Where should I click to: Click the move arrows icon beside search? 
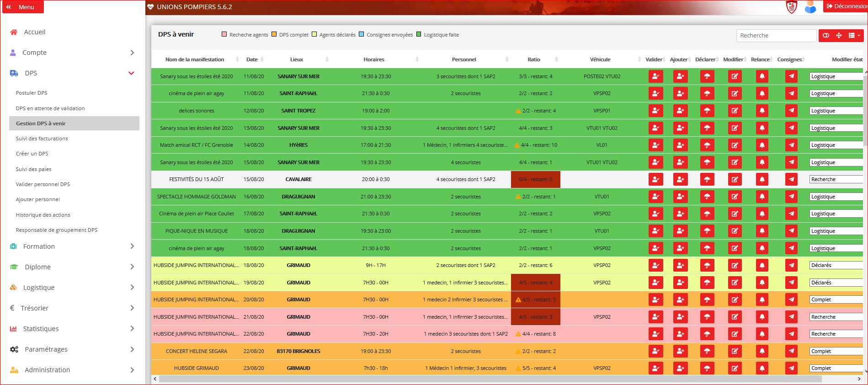[x=839, y=35]
